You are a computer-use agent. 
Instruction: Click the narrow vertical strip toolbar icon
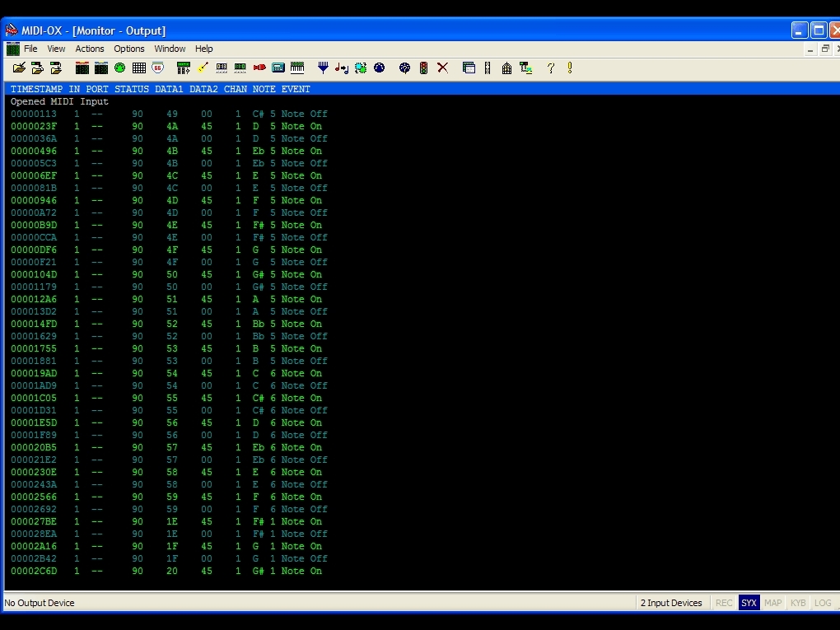tap(488, 68)
